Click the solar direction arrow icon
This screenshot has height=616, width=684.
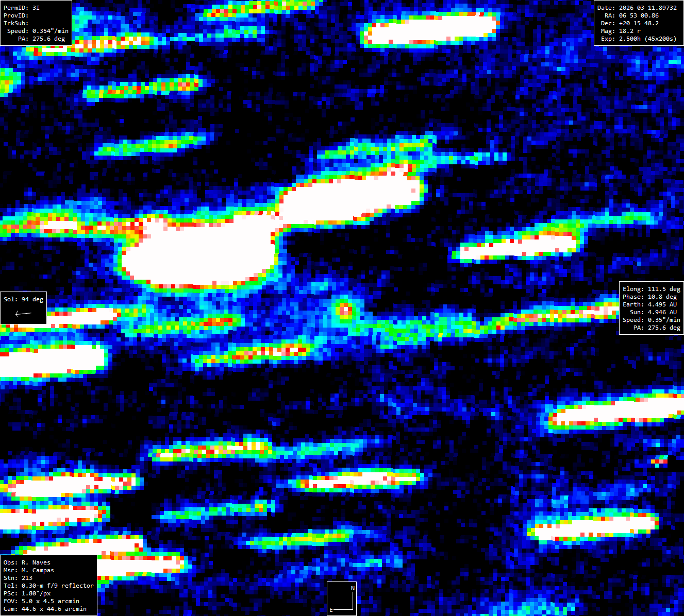(23, 313)
